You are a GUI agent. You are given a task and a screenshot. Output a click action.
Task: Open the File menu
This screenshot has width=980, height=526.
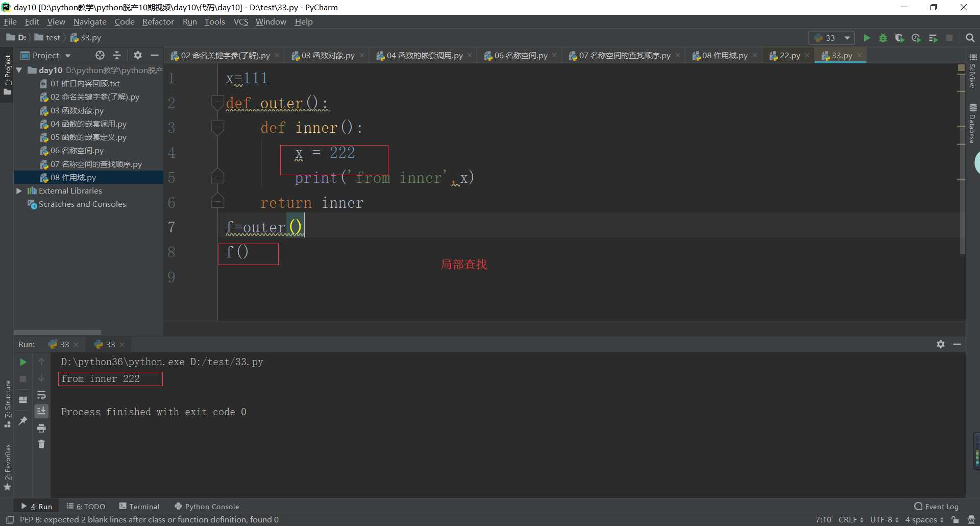[x=10, y=21]
